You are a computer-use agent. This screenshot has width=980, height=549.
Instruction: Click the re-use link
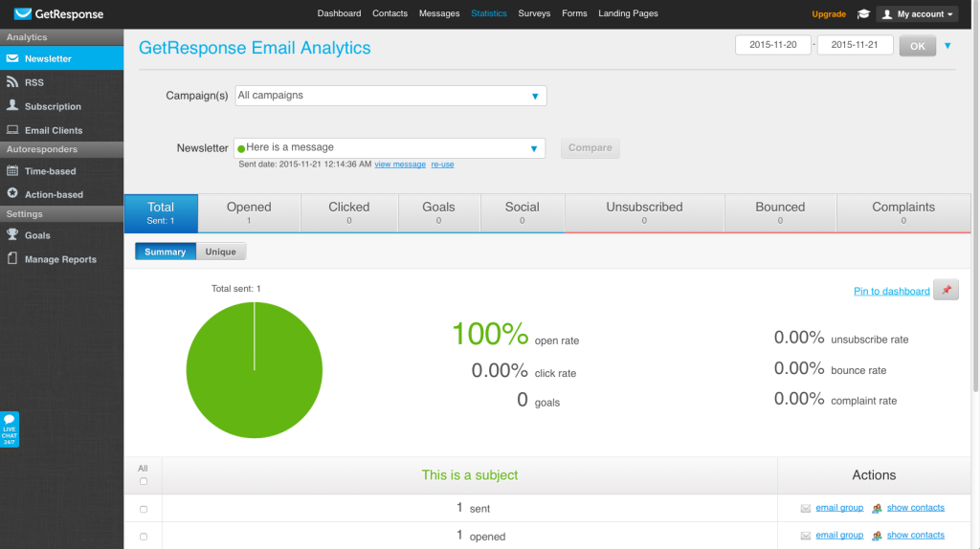442,165
